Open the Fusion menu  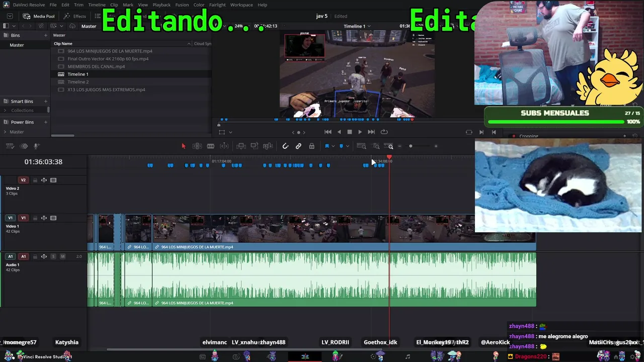click(x=182, y=5)
